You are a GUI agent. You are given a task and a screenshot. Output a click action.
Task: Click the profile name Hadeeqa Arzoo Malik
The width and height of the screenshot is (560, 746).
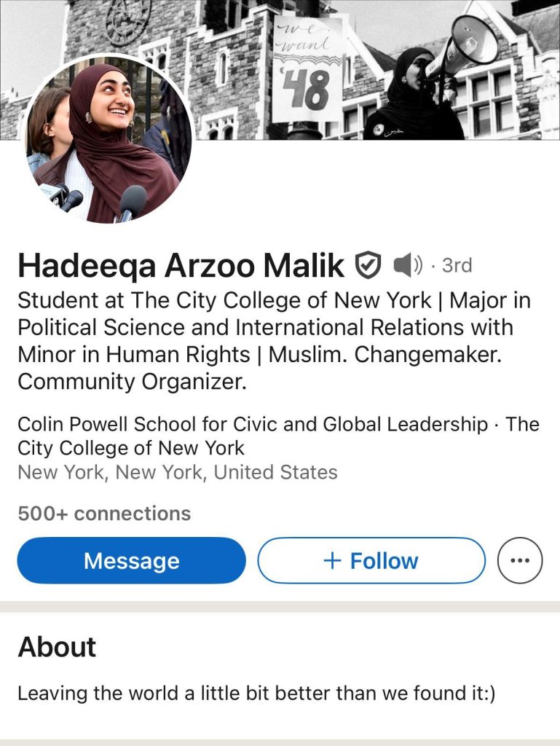click(181, 267)
